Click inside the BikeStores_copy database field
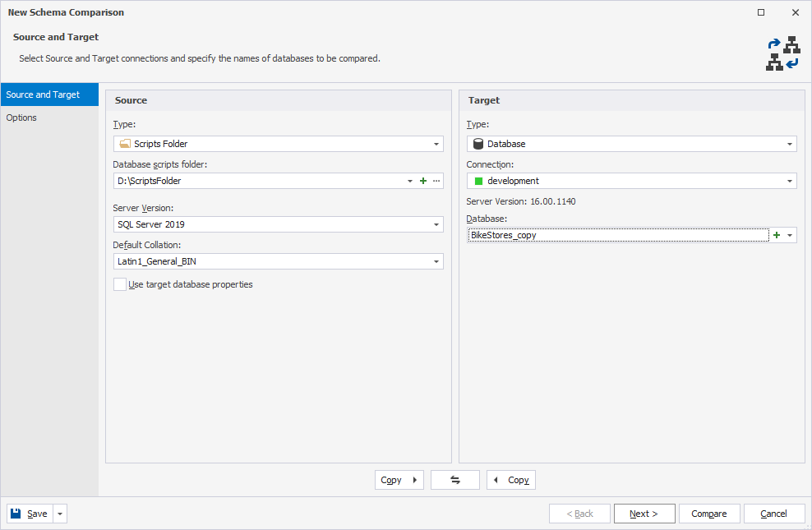Image resolution: width=812 pixels, height=530 pixels. 616,235
